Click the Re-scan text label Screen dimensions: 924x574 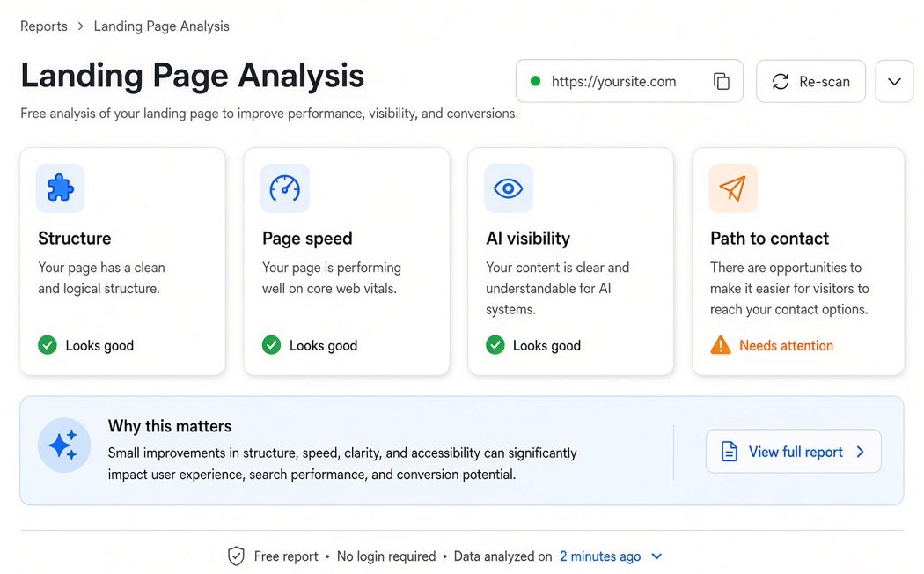tap(825, 81)
